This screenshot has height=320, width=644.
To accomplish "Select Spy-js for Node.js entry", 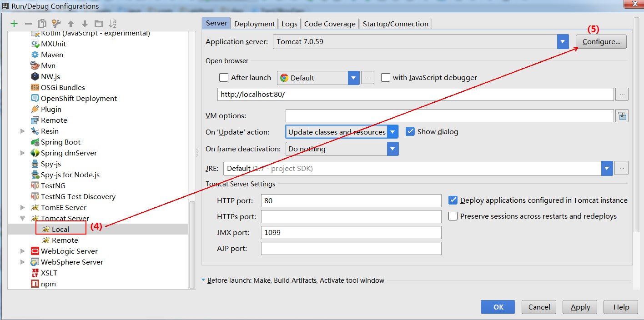I will (x=65, y=175).
